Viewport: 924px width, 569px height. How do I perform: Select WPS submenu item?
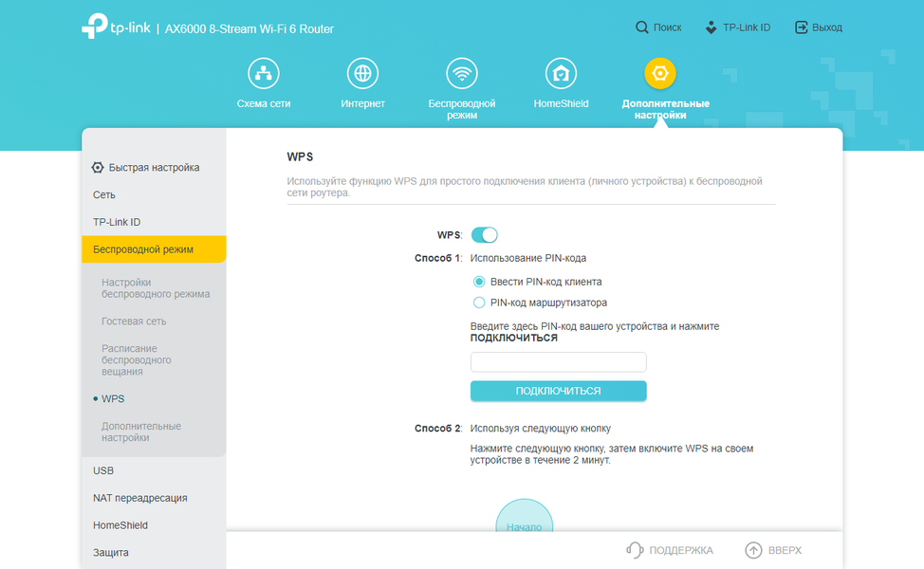tap(113, 398)
